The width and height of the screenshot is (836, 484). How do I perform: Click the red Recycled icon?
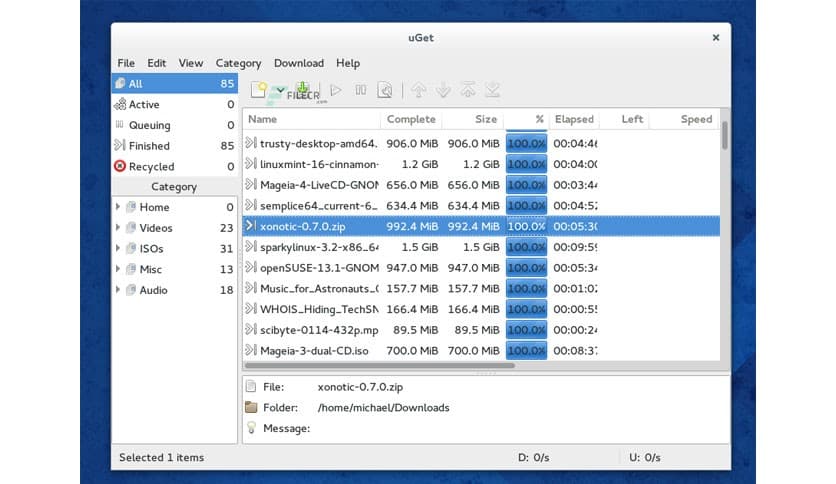[x=120, y=166]
